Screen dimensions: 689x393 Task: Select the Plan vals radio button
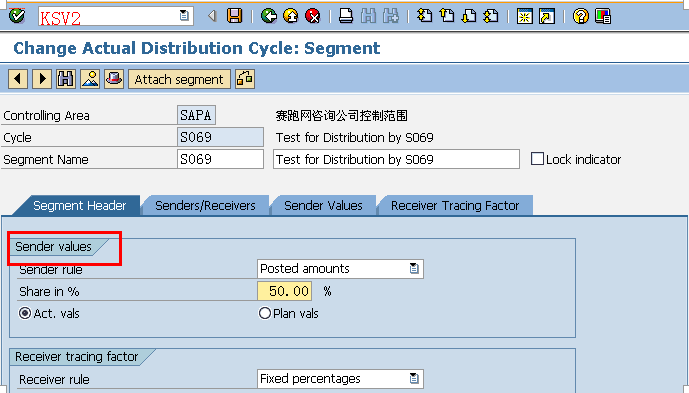pyautogui.click(x=265, y=313)
